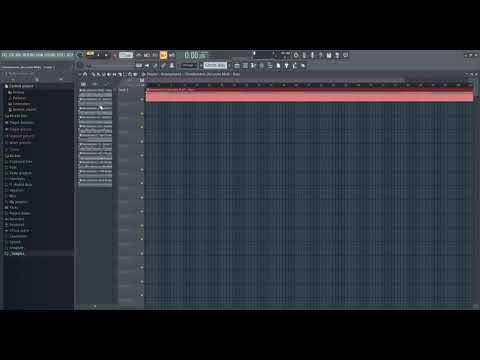Screen dimensions: 480x360
Task: Open the View piano roll toolbar icon
Action: pyautogui.click(x=245, y=66)
